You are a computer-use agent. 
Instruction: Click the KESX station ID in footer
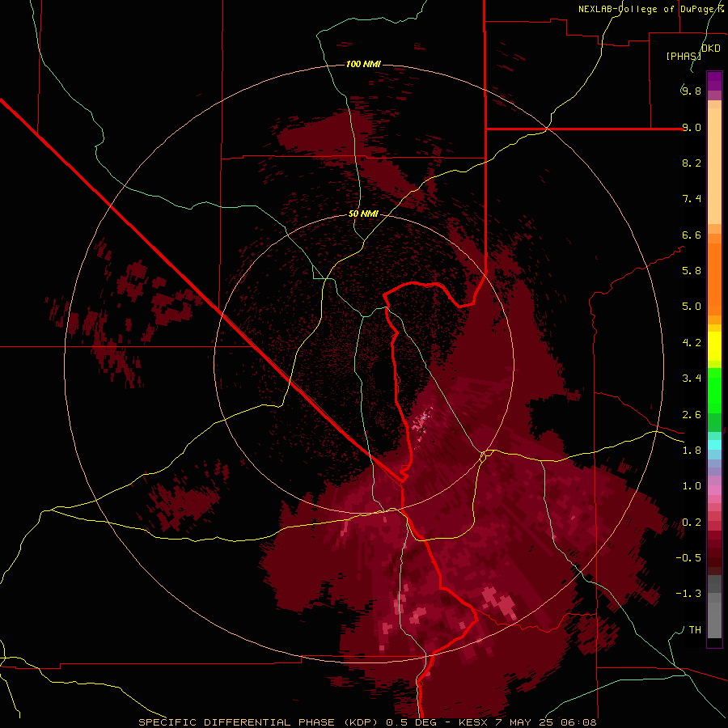click(475, 722)
